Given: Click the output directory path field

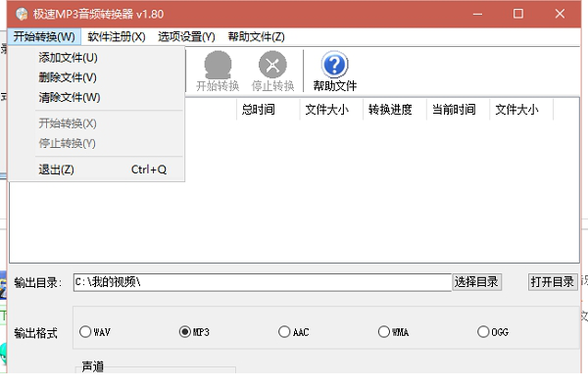Looking at the screenshot, I should point(263,282).
